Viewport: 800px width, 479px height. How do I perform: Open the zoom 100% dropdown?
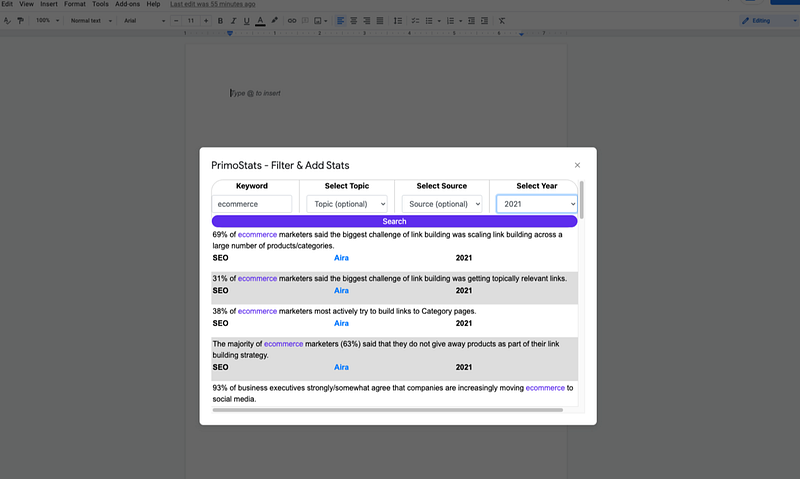[47, 21]
